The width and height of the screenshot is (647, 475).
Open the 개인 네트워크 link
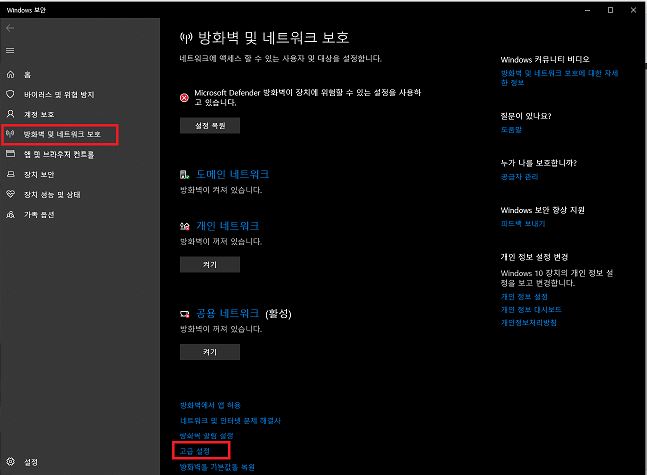227,226
